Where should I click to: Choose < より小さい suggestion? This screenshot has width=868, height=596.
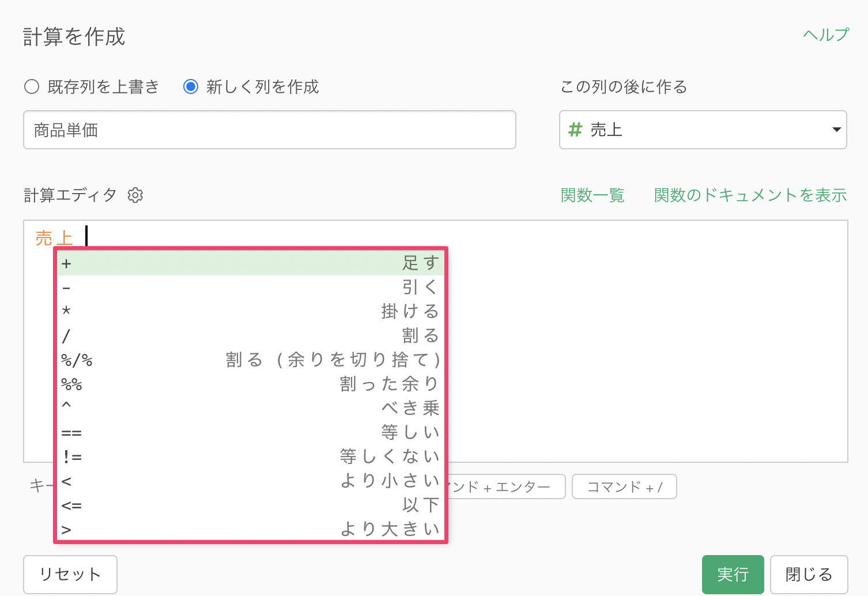[x=251, y=481]
